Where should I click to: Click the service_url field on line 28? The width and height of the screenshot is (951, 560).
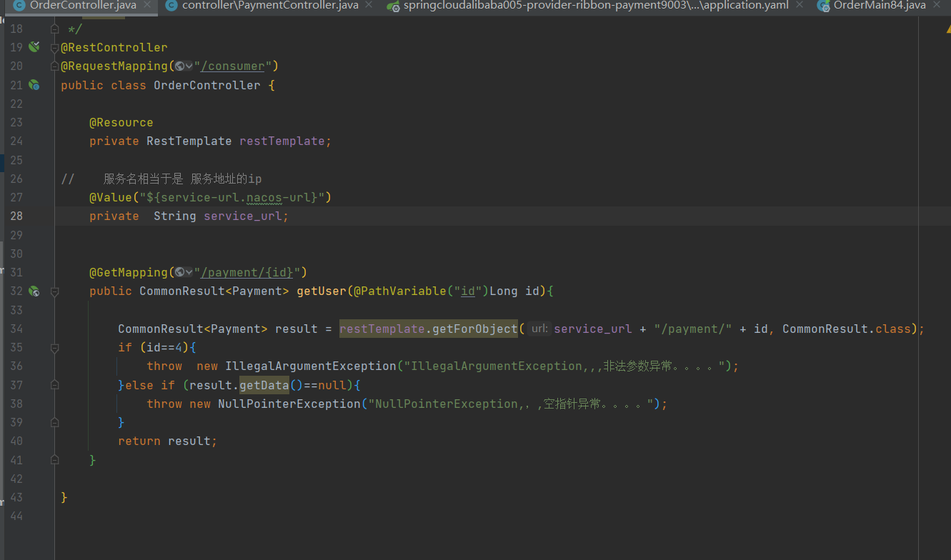click(243, 216)
